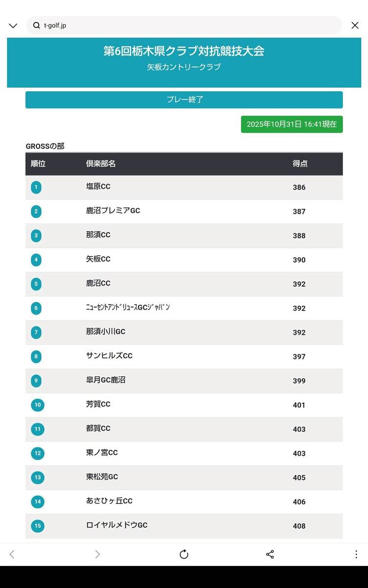The width and height of the screenshot is (368, 588).
Task: Go forward with the browser forward arrow
Action: click(98, 554)
